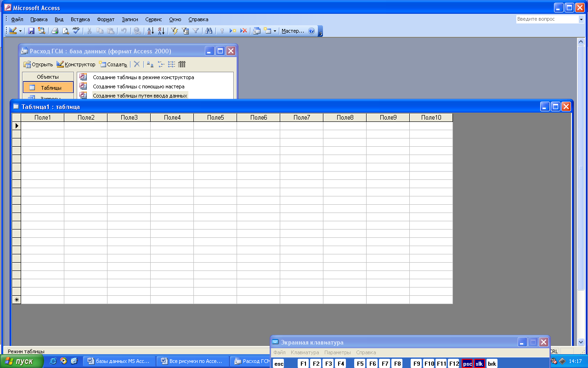Click the psc key on on-screen keyboard

(468, 363)
